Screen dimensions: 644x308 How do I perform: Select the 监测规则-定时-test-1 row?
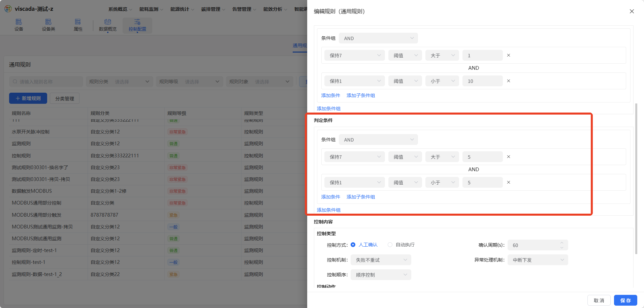(x=158, y=250)
